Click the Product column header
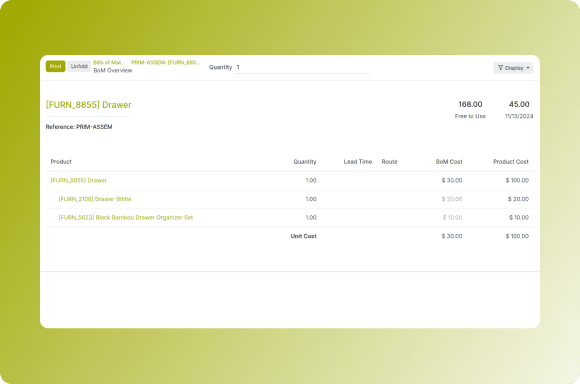The width and height of the screenshot is (580, 384). (61, 162)
